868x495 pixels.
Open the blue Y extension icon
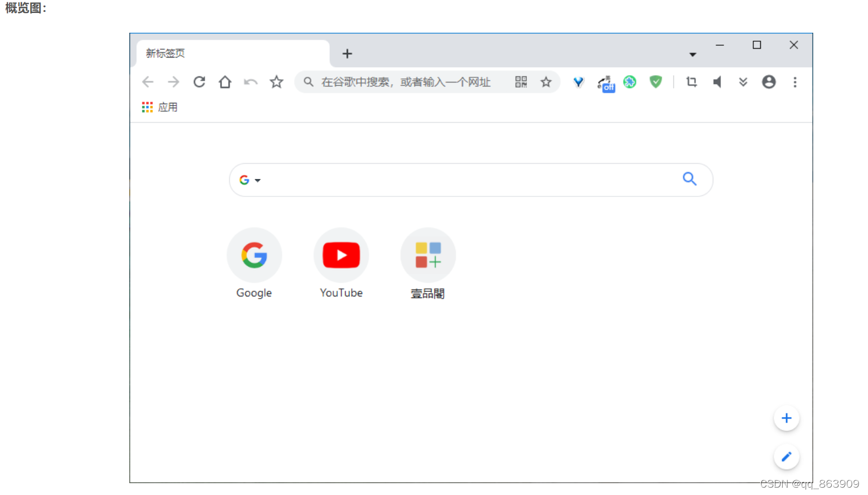point(578,82)
